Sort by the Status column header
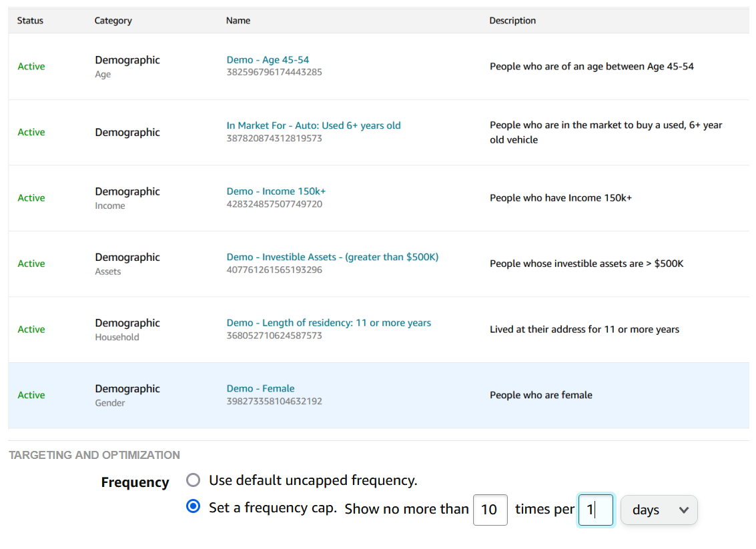This screenshot has width=756, height=549. 30,21
